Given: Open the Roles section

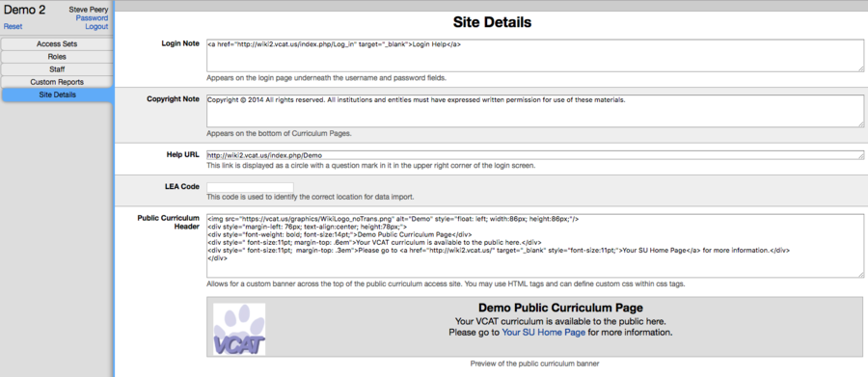Looking at the screenshot, I should 57,57.
